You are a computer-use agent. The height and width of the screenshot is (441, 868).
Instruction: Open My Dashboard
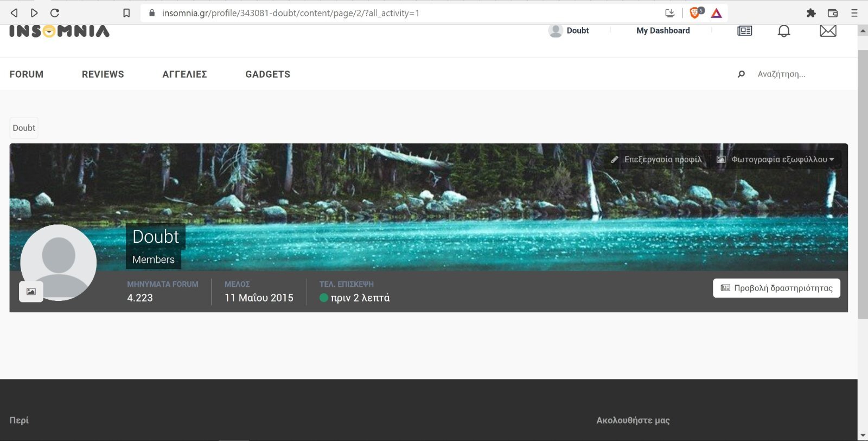pyautogui.click(x=663, y=31)
